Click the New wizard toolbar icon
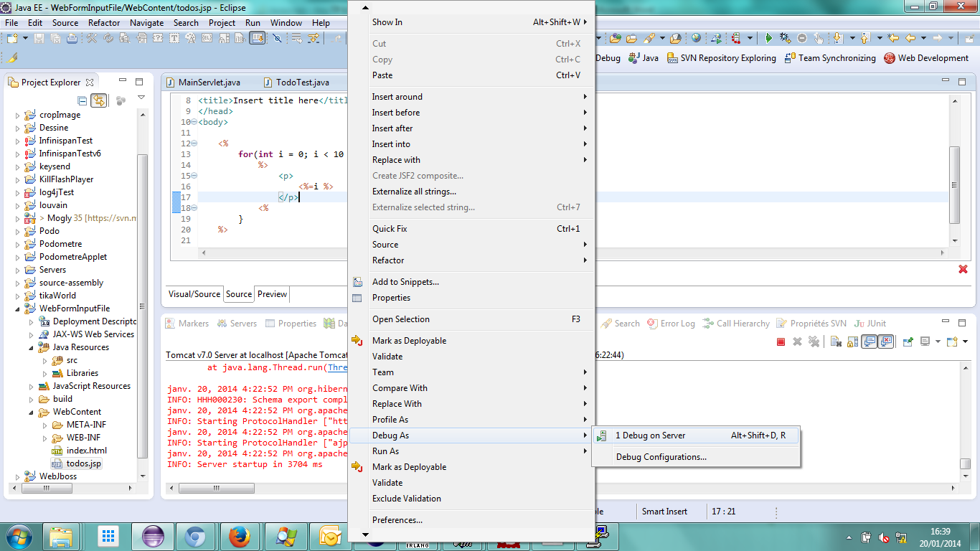 point(12,38)
